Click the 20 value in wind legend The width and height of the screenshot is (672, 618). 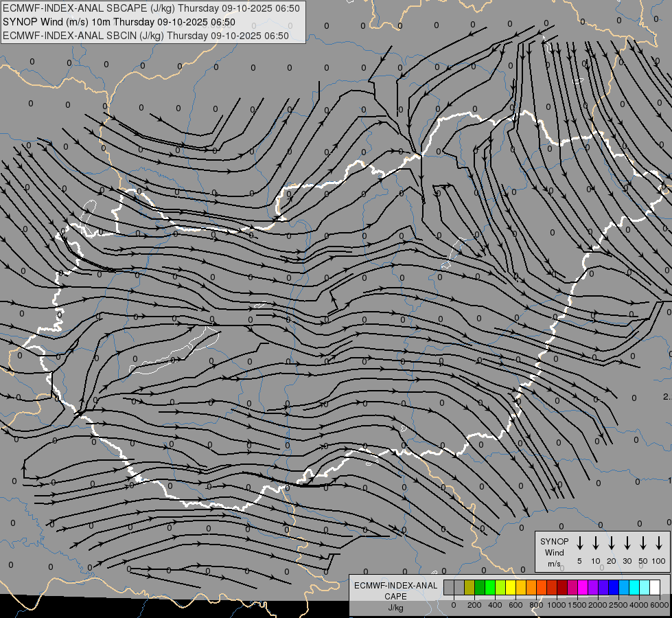pyautogui.click(x=611, y=561)
